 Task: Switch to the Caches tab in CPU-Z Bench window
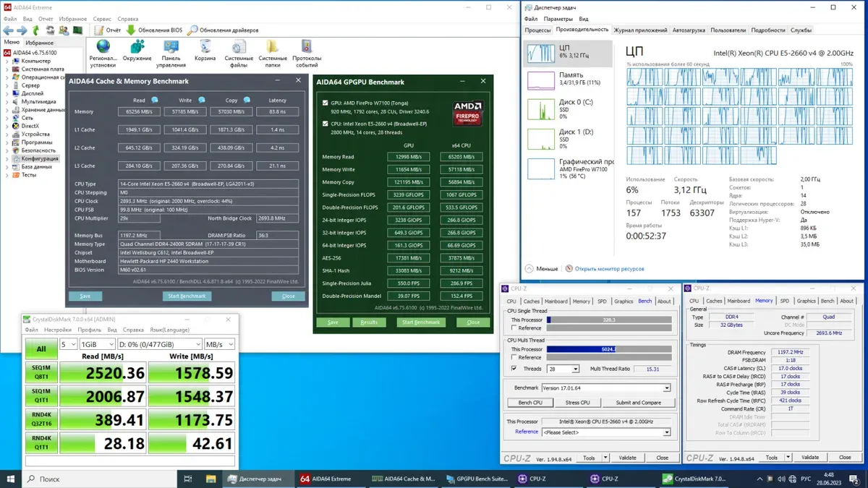tap(532, 301)
